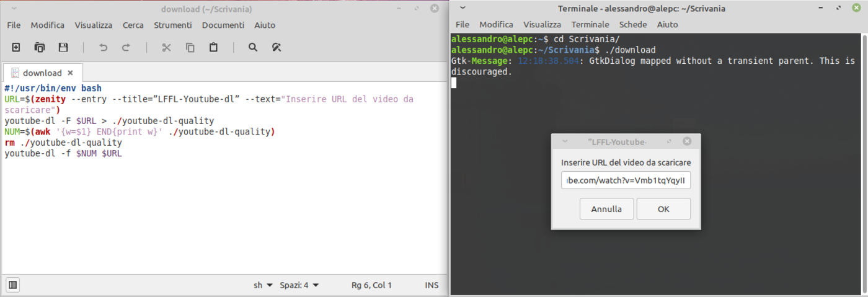Viewport: 868px width, 297px height.
Task: Open the editor Aiuto menu
Action: click(265, 25)
